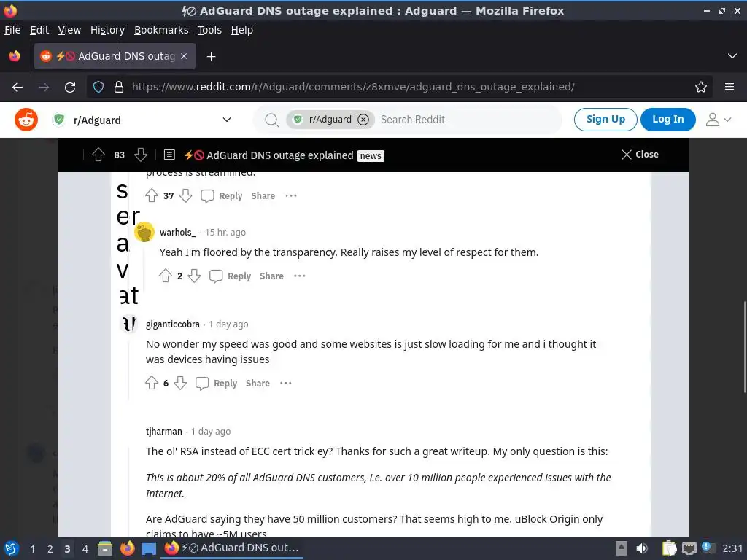Open the taskbar volume control
This screenshot has height=560, width=747.
click(642, 548)
